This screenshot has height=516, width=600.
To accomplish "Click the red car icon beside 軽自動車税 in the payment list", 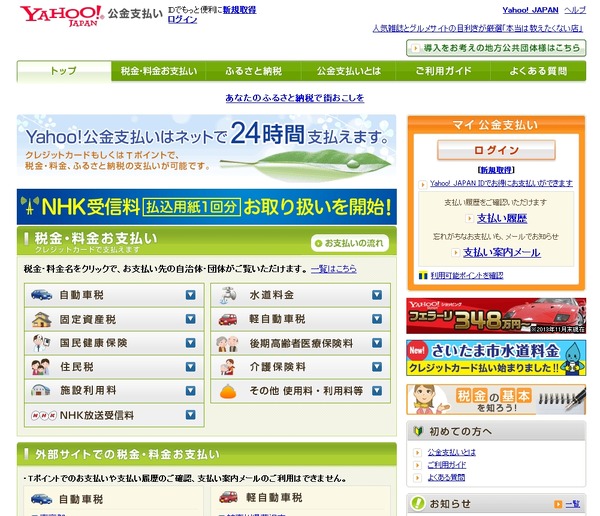I will 228,319.
